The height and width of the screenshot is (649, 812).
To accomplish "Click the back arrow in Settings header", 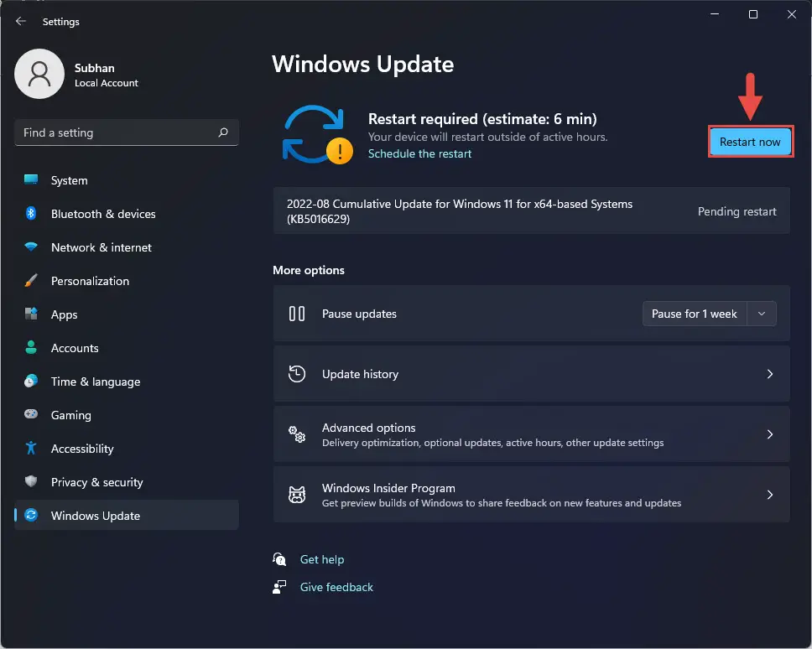I will coord(21,21).
